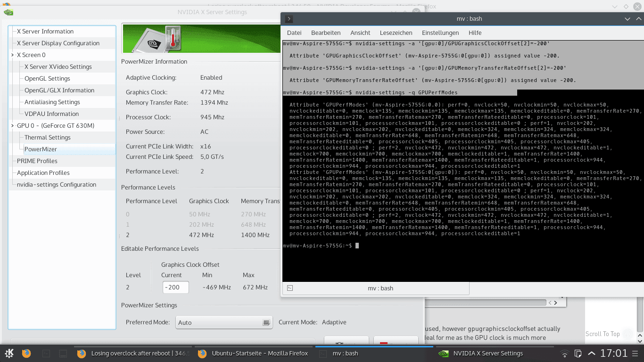644x362 pixels.
Task: Click the NVIDIA icon on taskbar entry
Action: coord(443,353)
